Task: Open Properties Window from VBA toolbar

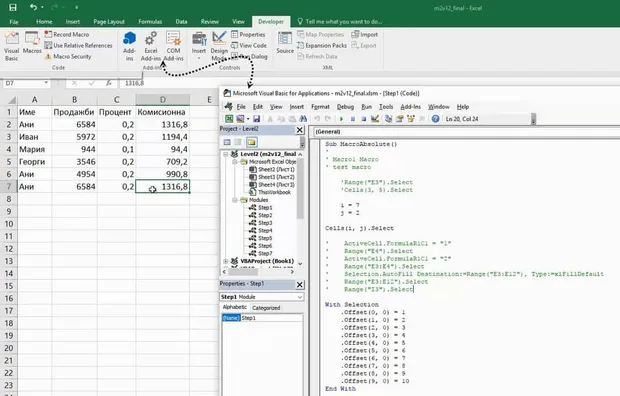Action: click(399, 119)
